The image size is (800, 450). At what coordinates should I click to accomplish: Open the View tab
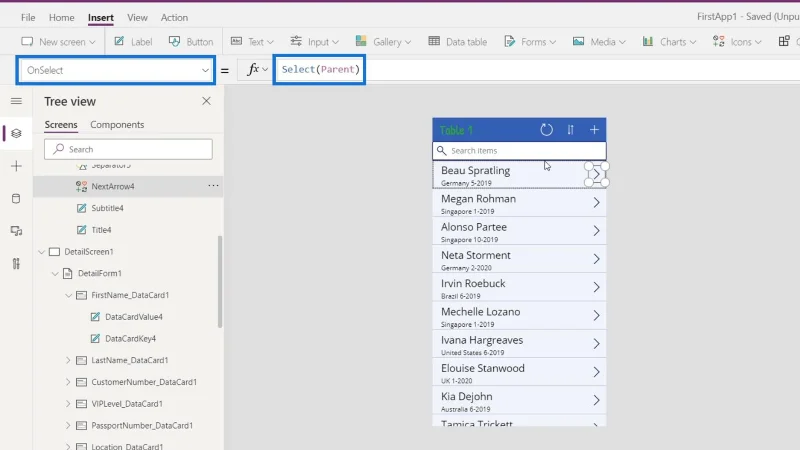(x=137, y=17)
